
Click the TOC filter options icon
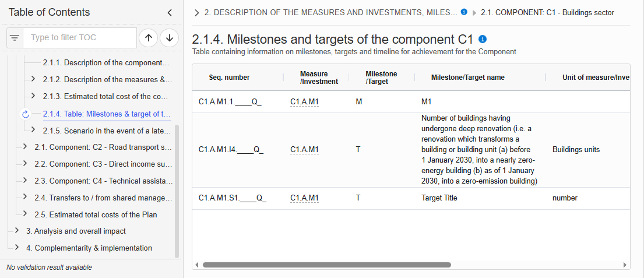point(15,38)
